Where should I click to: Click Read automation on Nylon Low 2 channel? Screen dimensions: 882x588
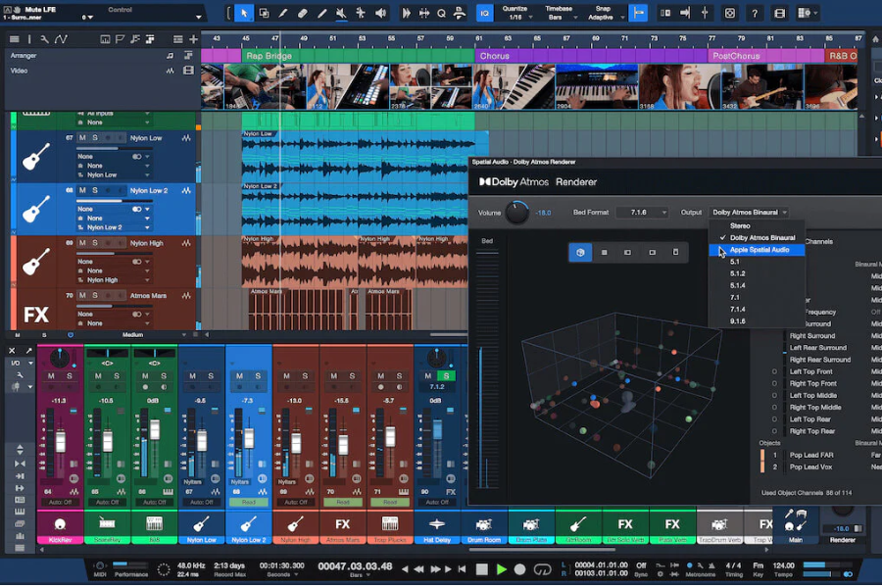249,503
